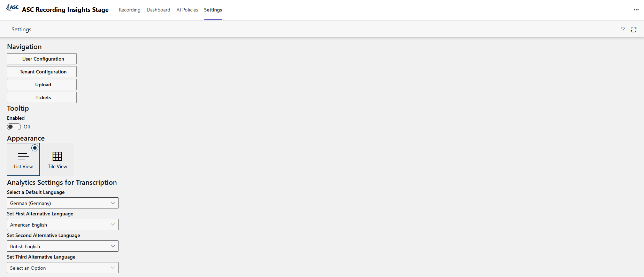Open the Dashboard tab
Screen dimensions: 644x277
159,10
